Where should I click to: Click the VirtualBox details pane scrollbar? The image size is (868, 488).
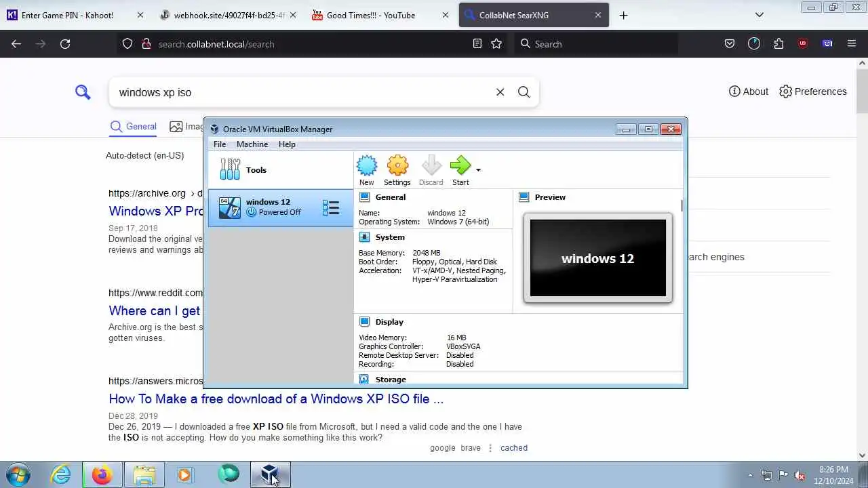pyautogui.click(x=682, y=206)
